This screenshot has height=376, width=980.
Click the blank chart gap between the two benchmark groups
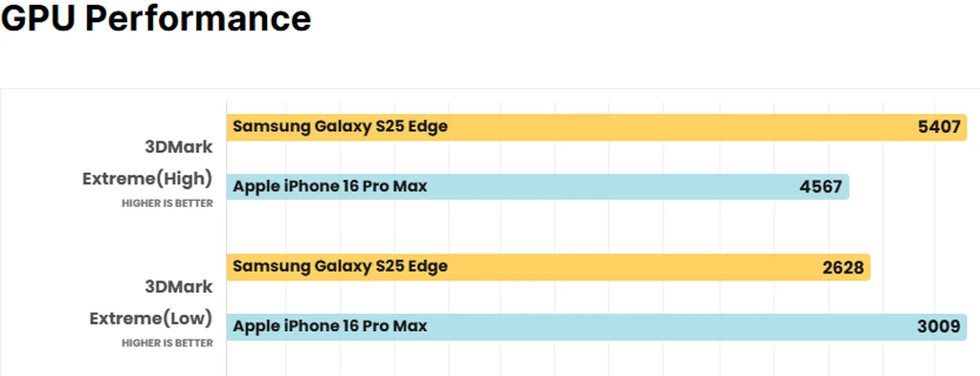coord(596,227)
